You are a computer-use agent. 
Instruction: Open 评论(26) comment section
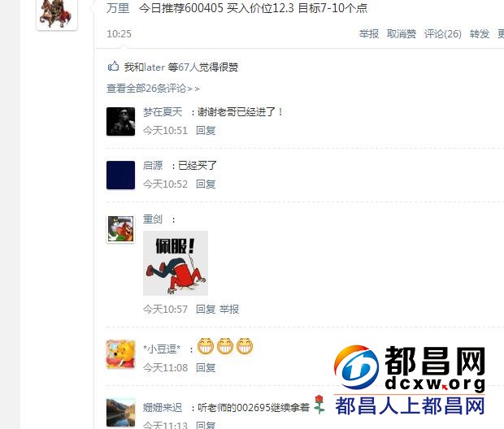[x=442, y=34]
